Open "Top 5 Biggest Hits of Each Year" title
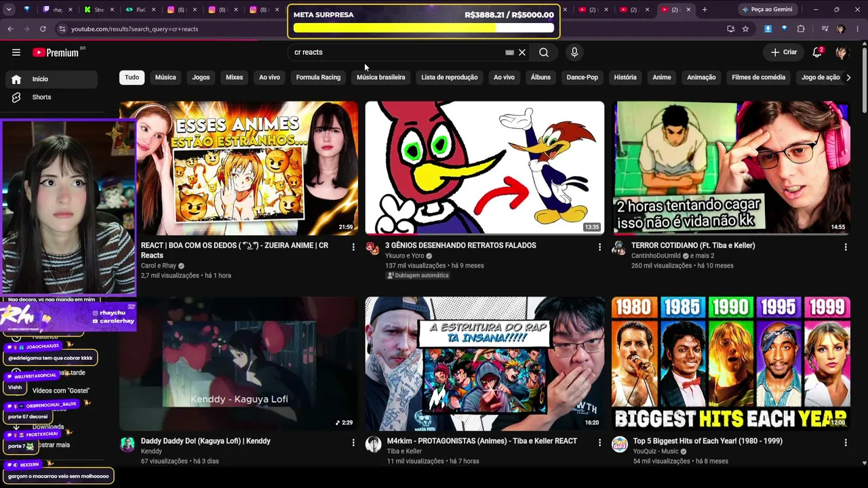This screenshot has height=488, width=868. 708,441
